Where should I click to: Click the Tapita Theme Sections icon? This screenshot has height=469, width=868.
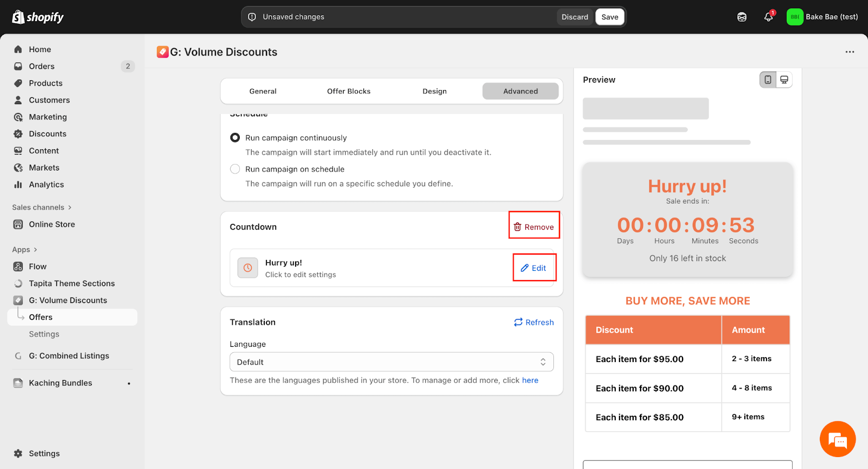(x=18, y=283)
